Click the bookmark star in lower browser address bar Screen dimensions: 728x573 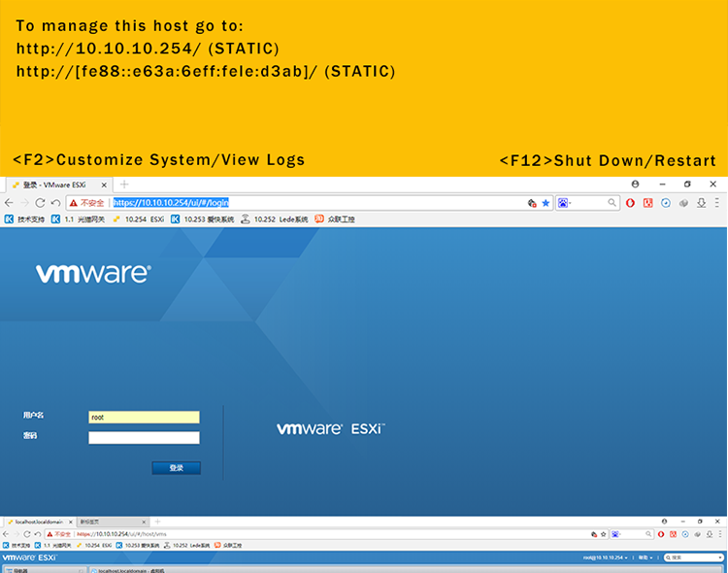point(603,534)
